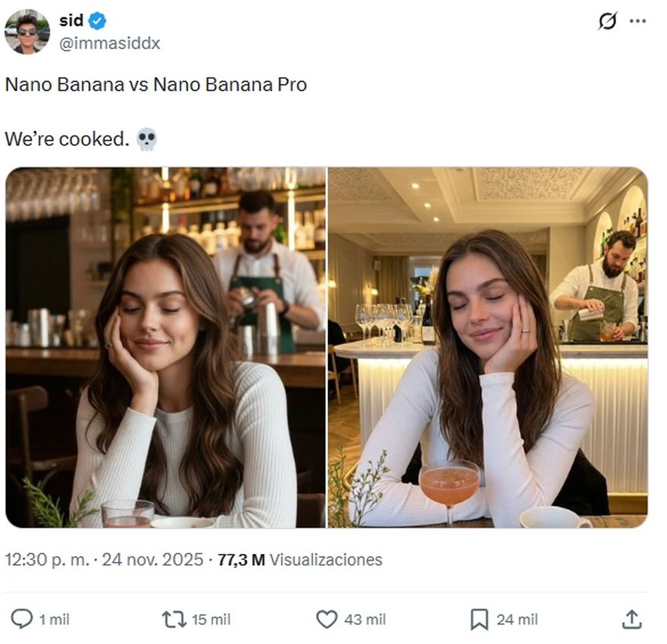Open sid's profile avatar
667x644 pixels.
coord(27,31)
